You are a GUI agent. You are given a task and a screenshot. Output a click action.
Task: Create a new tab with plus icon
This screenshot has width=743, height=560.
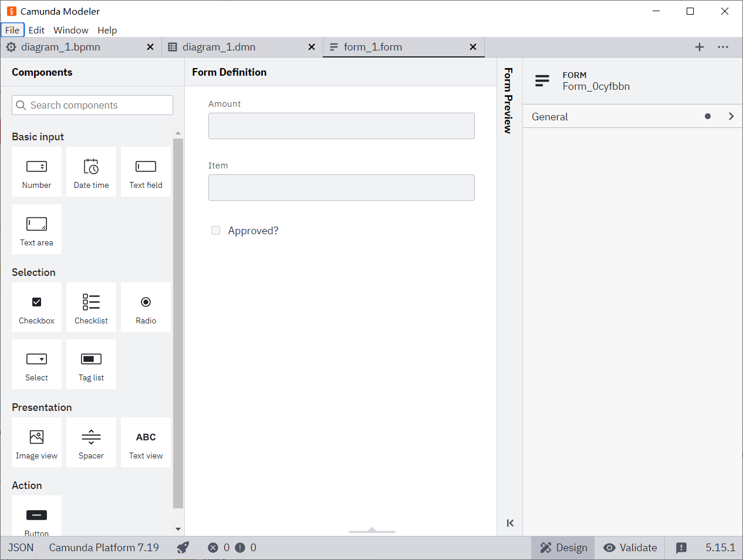(700, 47)
